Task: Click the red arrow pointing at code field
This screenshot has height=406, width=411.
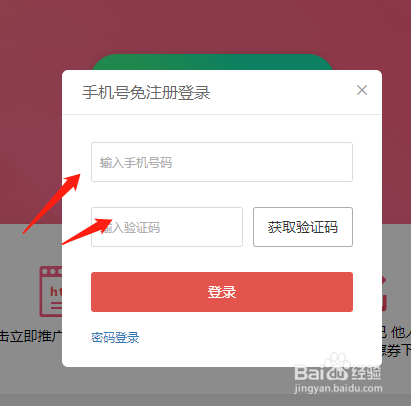Action: point(87,231)
